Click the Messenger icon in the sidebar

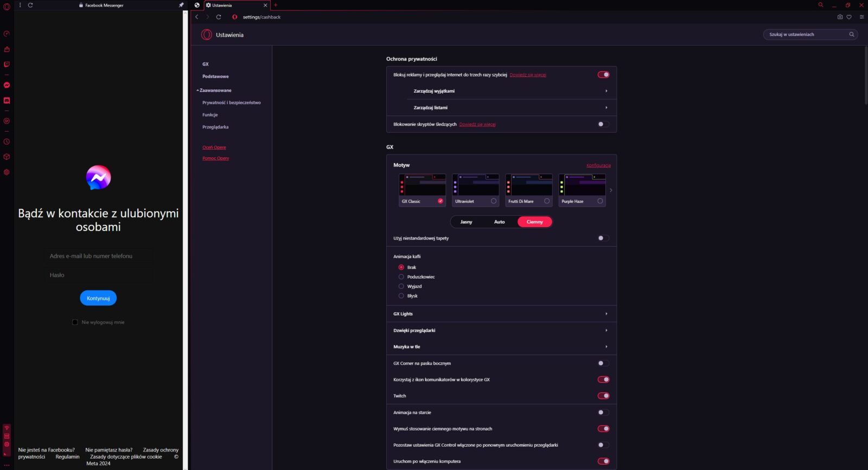(x=7, y=85)
